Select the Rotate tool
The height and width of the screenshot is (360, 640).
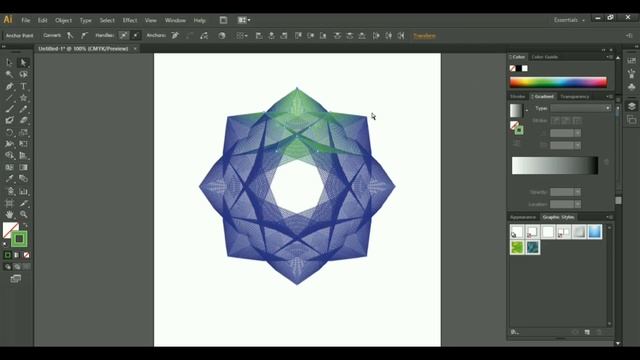(x=9, y=132)
